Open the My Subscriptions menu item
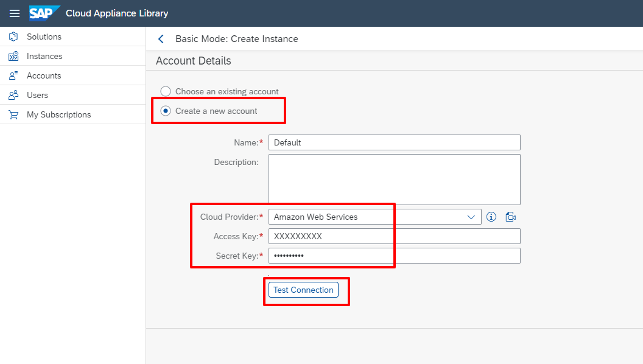The height and width of the screenshot is (364, 643). pyautogui.click(x=58, y=114)
